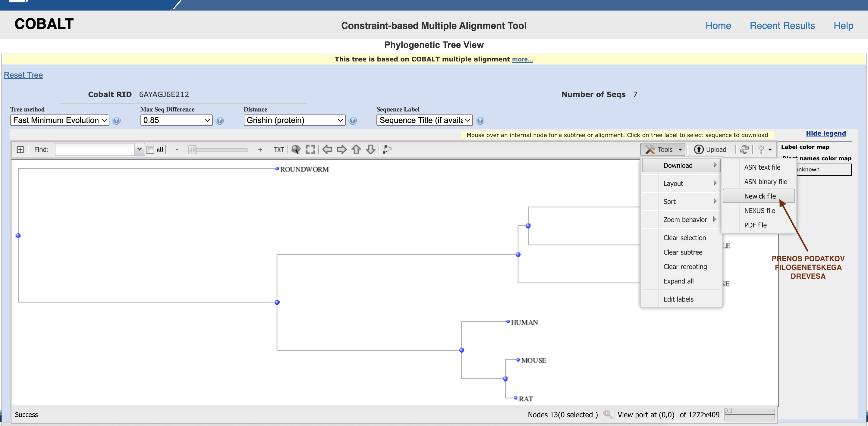The width and height of the screenshot is (868, 426).
Task: Click inside the Find input field
Action: pos(95,149)
